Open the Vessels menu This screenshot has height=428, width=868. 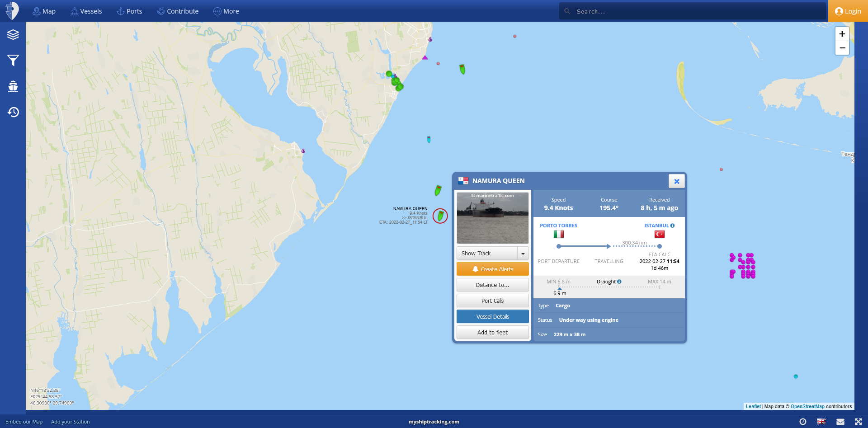point(86,11)
